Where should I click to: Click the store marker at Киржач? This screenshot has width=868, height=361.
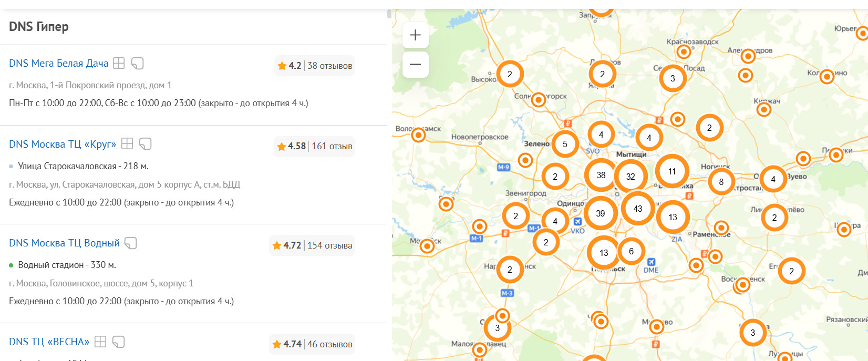[764, 109]
